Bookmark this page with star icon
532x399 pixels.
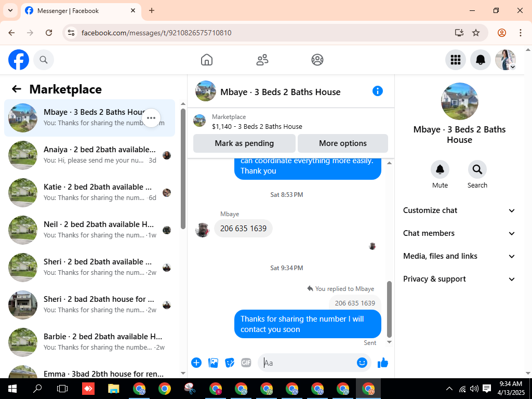pyautogui.click(x=476, y=33)
